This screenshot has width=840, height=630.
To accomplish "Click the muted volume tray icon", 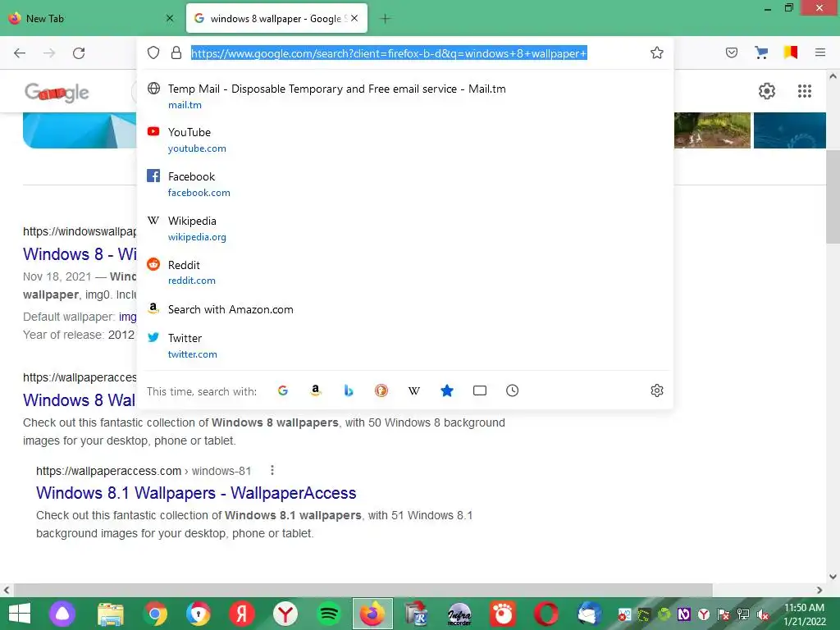I will (x=762, y=614).
